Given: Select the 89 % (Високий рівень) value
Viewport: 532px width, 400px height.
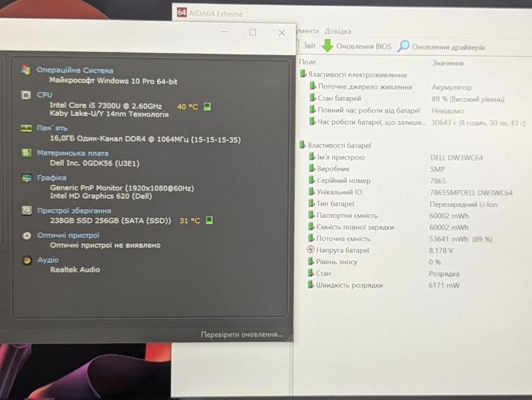Looking at the screenshot, I should pyautogui.click(x=468, y=99).
